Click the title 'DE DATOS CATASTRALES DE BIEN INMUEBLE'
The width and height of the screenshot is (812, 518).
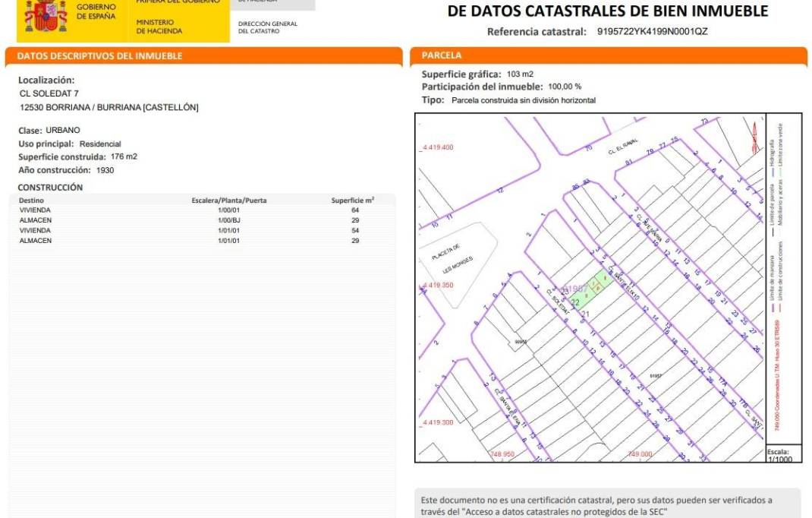point(607,11)
